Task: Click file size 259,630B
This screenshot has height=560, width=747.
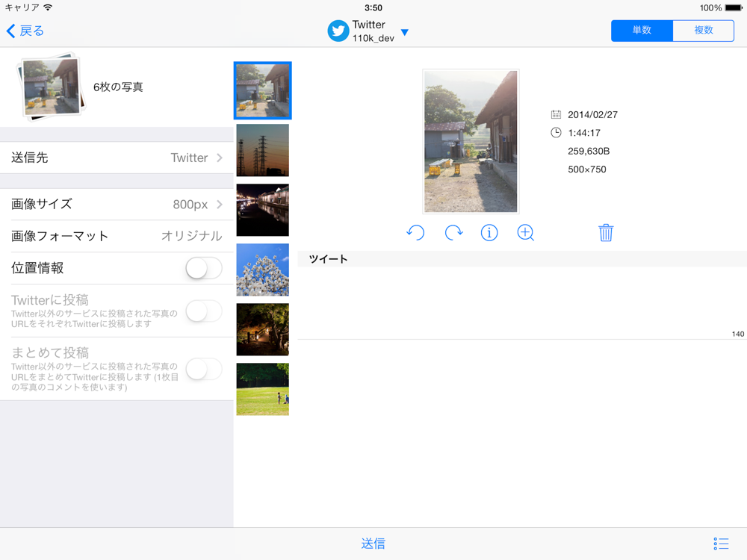Action: pyautogui.click(x=589, y=151)
